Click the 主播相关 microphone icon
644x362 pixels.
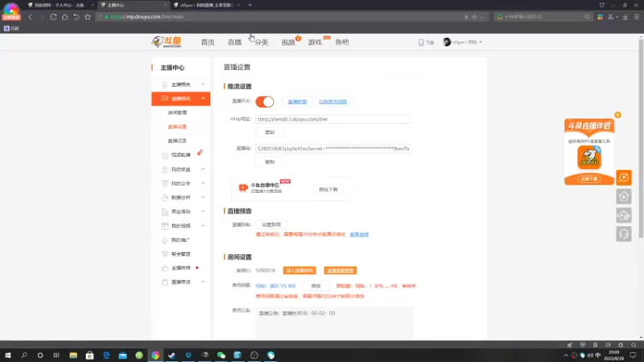[x=165, y=84]
